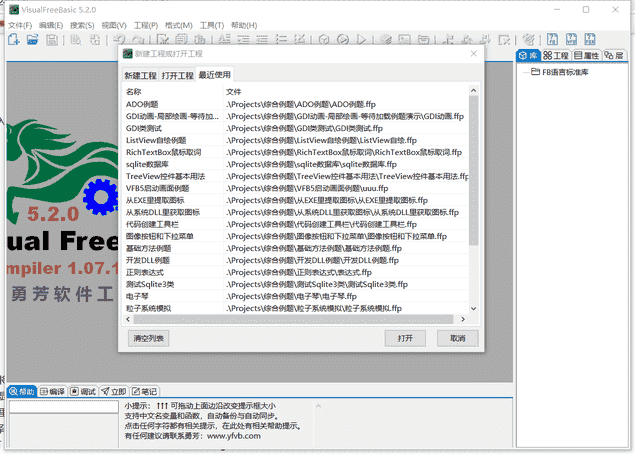The width and height of the screenshot is (635, 454).
Task: Select the 最近使用 dialog tab
Action: coord(215,75)
